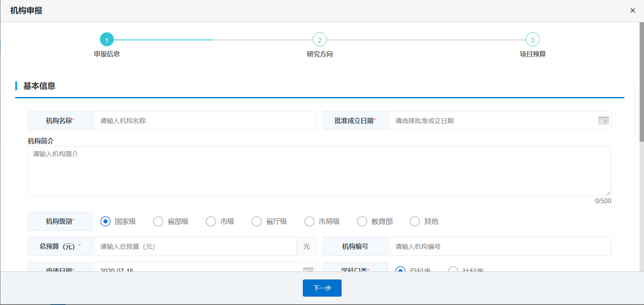This screenshot has width=644, height=305.
Task: Close the 机构申报 dialog
Action: (x=632, y=10)
